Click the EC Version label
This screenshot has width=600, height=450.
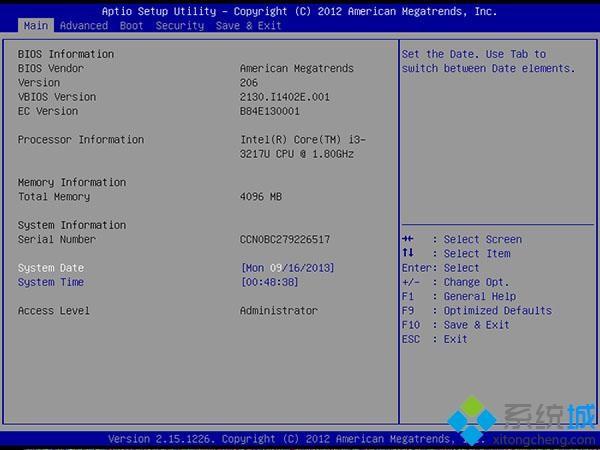[48, 111]
